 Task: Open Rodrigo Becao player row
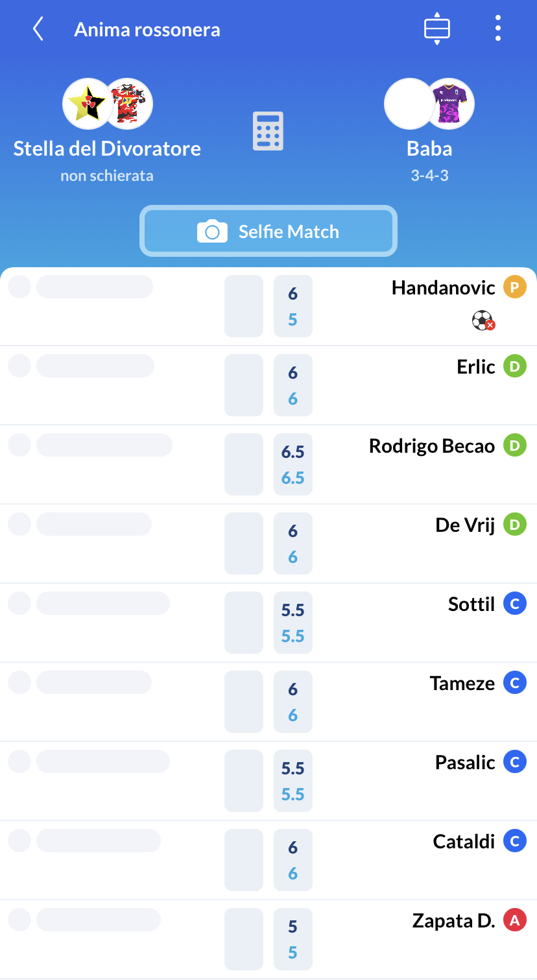point(268,464)
